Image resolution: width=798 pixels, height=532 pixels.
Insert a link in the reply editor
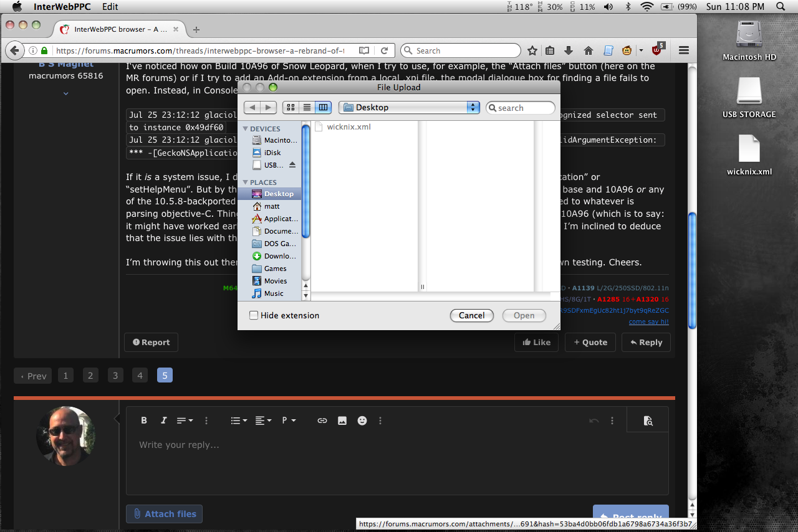pos(322,420)
